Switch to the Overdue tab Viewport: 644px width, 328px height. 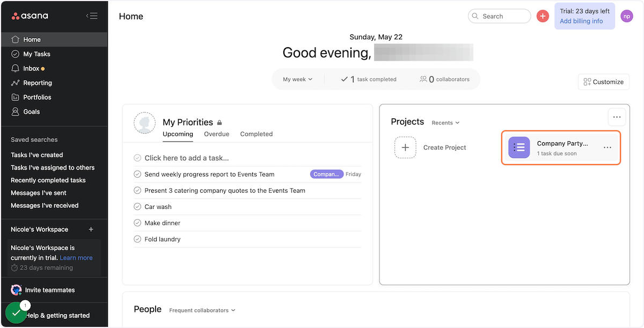(216, 134)
